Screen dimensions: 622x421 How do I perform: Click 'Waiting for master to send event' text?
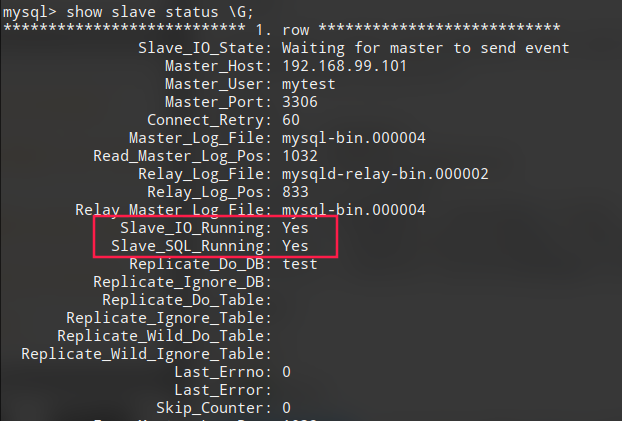[426, 48]
